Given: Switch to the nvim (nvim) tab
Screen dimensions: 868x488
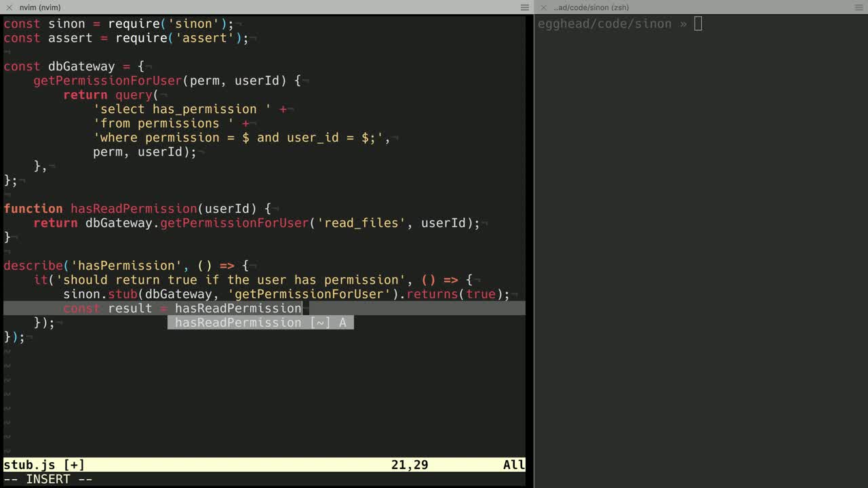Looking at the screenshot, I should [39, 7].
